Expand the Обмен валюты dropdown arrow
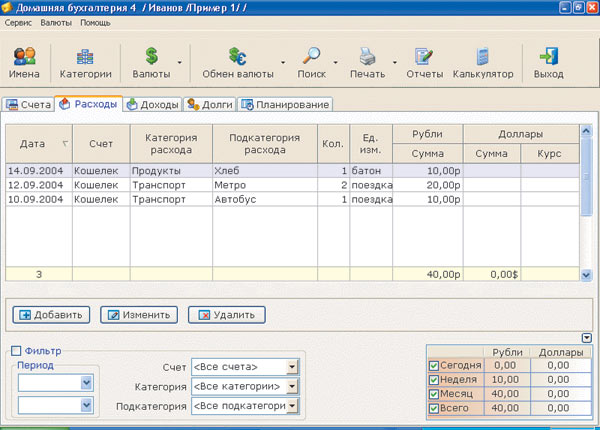This screenshot has height=430, width=600. pyautogui.click(x=283, y=62)
